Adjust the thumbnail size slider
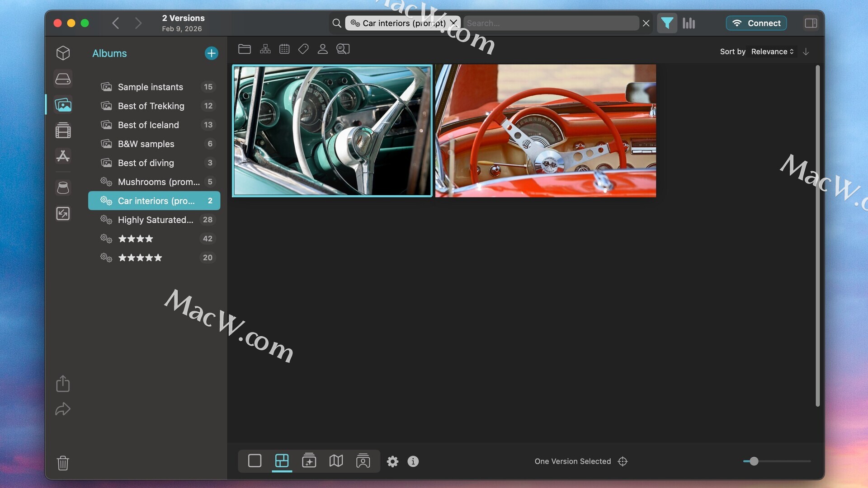This screenshot has height=488, width=868. click(754, 461)
